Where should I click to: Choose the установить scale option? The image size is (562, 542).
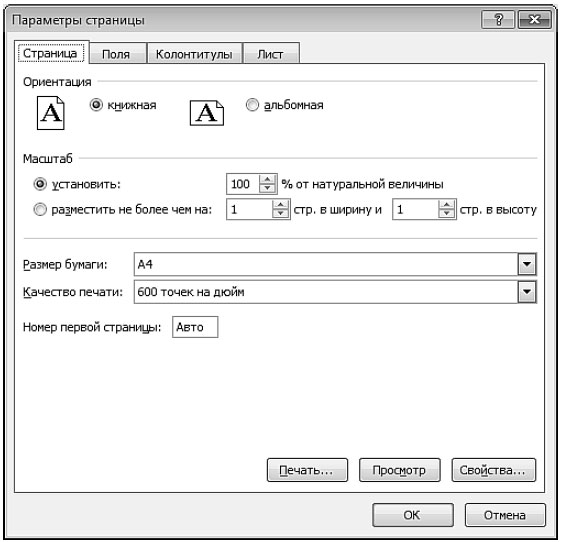40,184
